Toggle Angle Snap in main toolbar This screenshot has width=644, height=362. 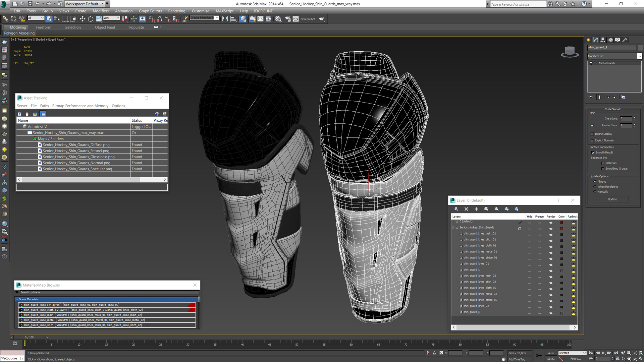click(160, 19)
